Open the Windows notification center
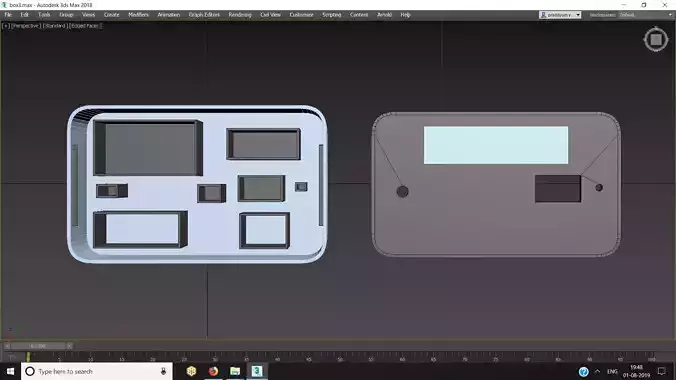The width and height of the screenshot is (676, 380). (x=662, y=371)
